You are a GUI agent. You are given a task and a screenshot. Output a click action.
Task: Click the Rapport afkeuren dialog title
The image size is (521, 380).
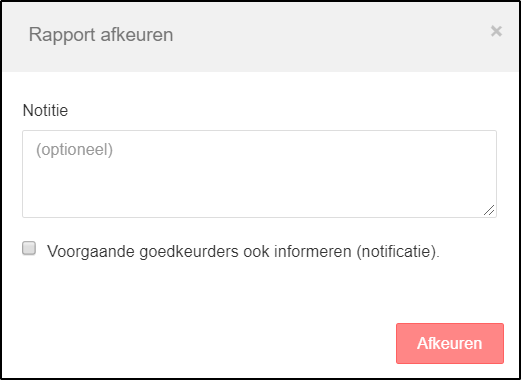tap(101, 35)
